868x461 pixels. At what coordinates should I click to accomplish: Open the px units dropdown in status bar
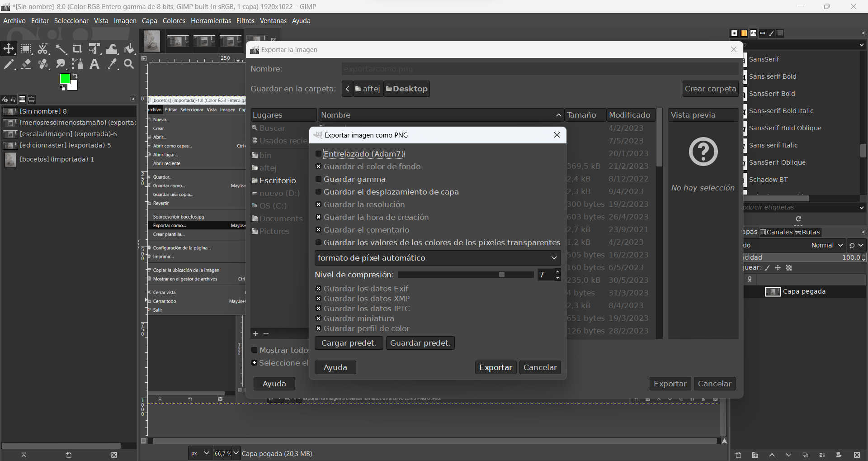tap(200, 453)
